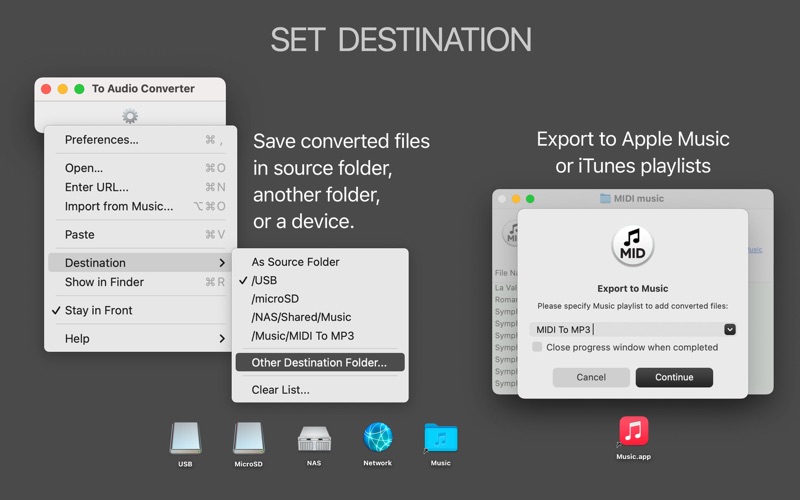
Task: Click the MIDI music window title
Action: coord(639,198)
